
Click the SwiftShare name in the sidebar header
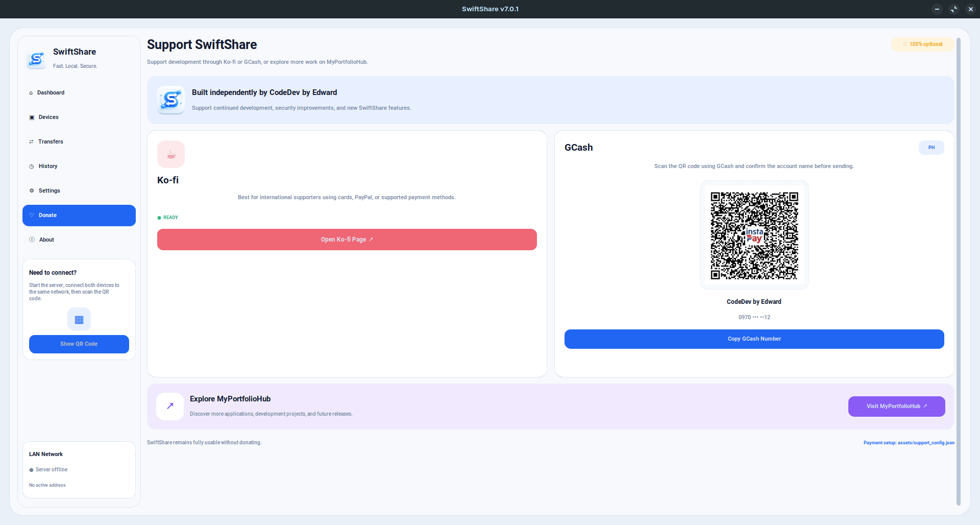coord(75,52)
